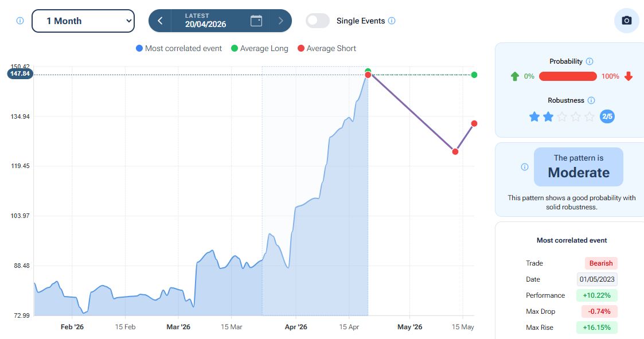Click info icon beside pattern Moderate box
The width and height of the screenshot is (644, 339).
click(x=524, y=167)
